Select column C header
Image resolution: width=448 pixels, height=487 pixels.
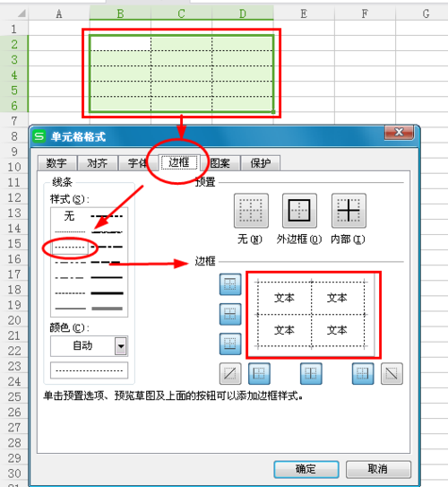pyautogui.click(x=182, y=13)
